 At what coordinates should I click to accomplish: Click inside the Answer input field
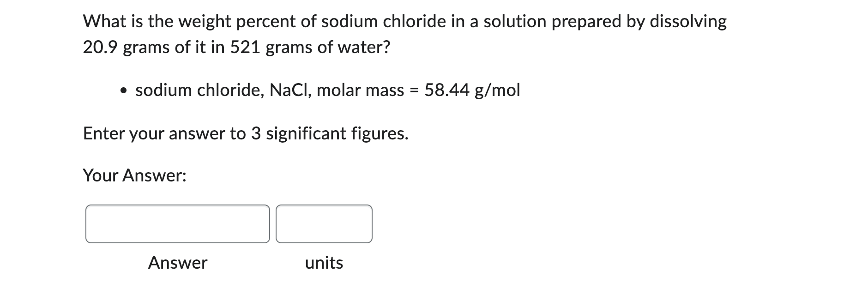tap(178, 224)
